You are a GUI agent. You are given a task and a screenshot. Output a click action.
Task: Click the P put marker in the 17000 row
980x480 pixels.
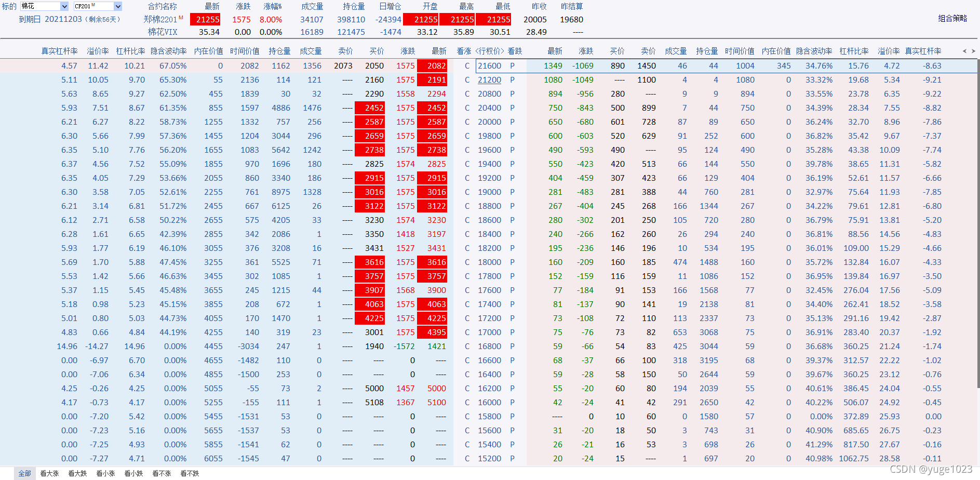[x=512, y=332]
